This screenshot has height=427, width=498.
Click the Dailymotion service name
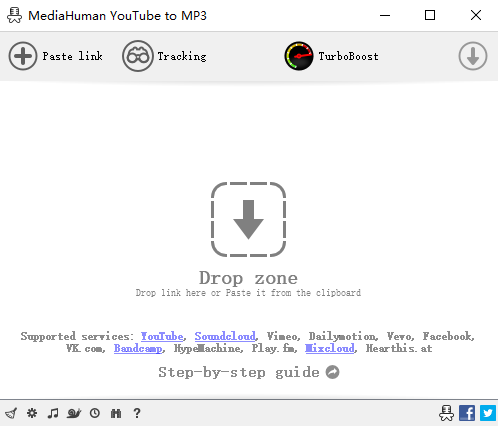pyautogui.click(x=342, y=336)
